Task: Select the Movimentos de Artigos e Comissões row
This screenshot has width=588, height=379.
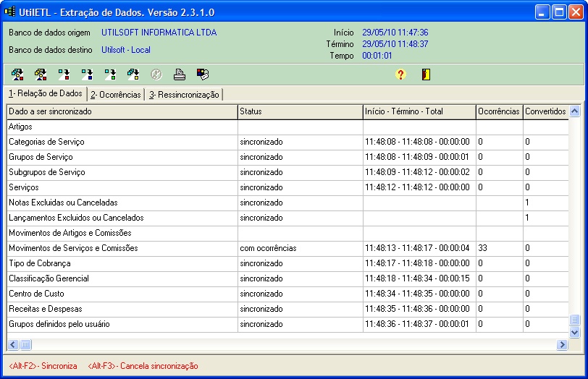Action: 287,234
